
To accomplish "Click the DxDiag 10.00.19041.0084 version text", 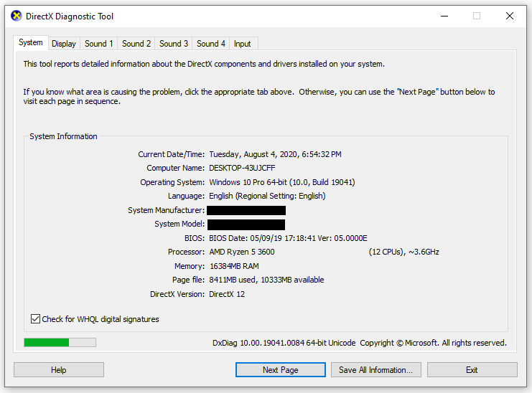I will (x=284, y=343).
